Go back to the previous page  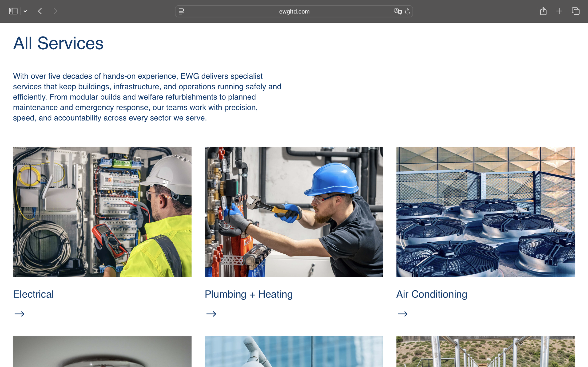tap(40, 11)
